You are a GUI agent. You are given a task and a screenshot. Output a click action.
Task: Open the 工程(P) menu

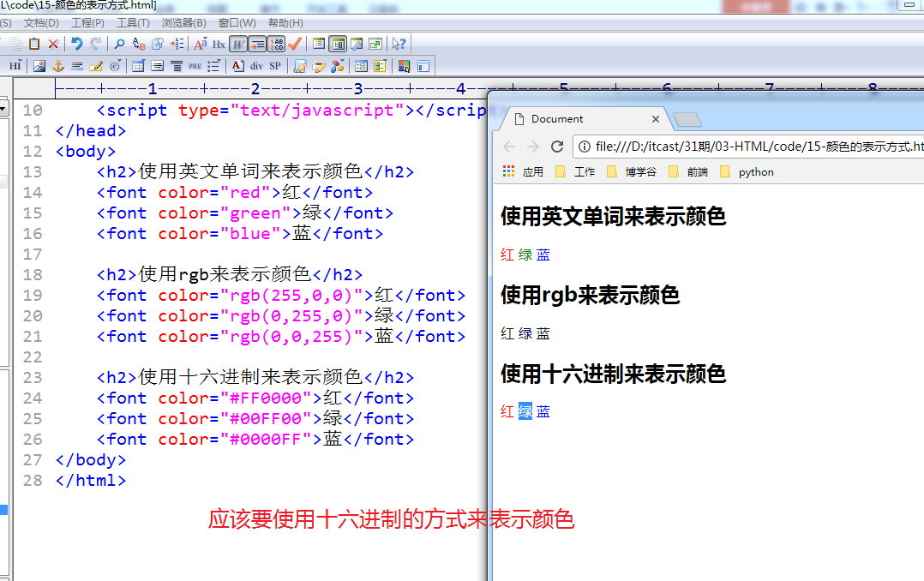coord(87,23)
